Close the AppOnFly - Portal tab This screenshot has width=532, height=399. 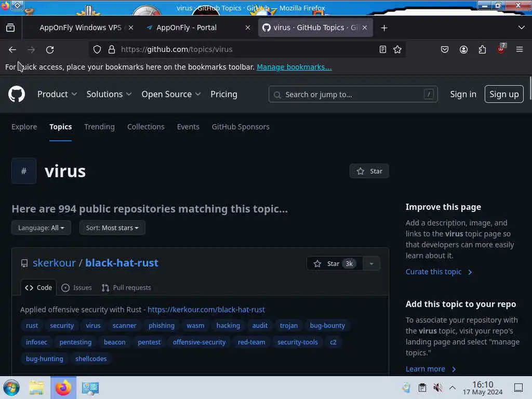(248, 28)
